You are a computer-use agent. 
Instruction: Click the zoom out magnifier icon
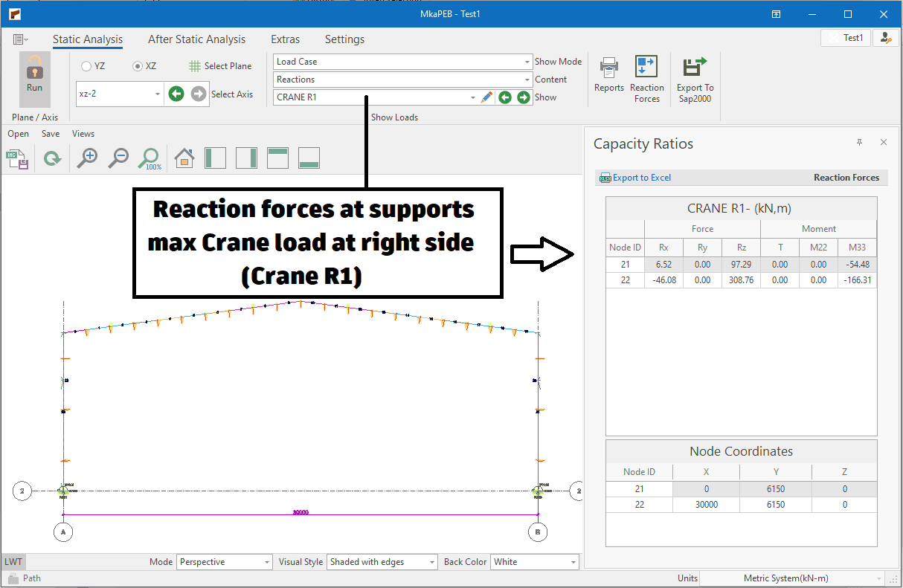pyautogui.click(x=119, y=158)
